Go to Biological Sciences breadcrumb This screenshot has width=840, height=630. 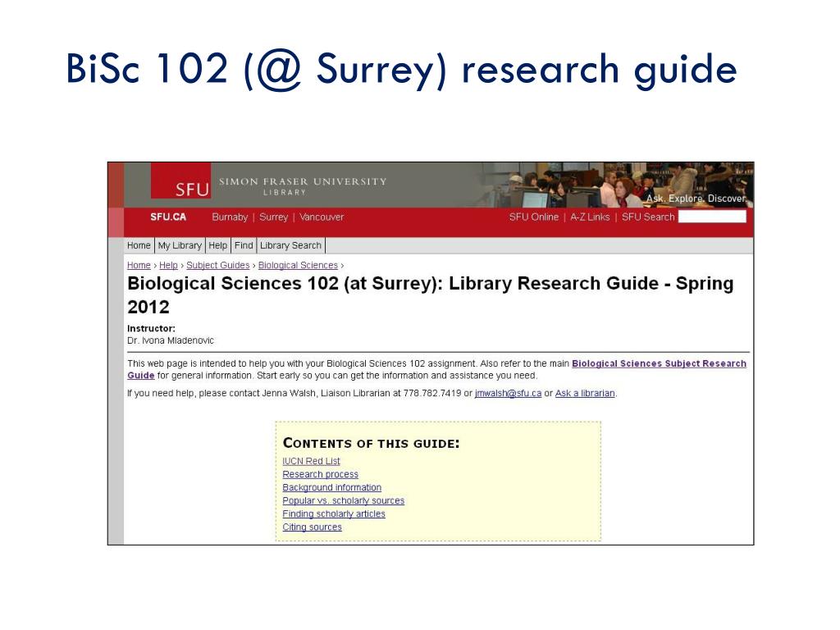(298, 265)
